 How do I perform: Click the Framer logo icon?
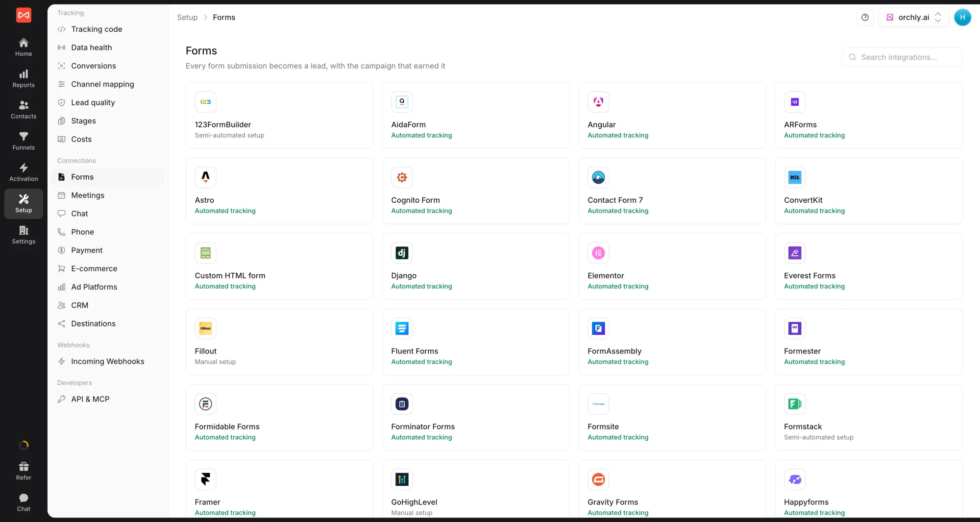tap(205, 479)
